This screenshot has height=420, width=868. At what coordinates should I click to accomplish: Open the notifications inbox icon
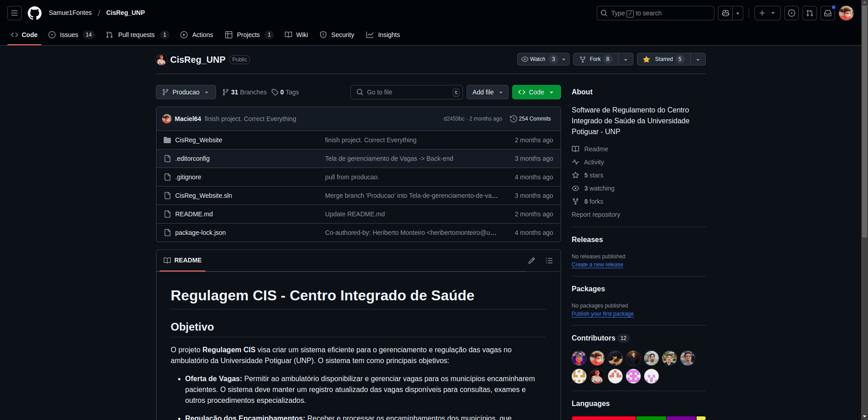(x=828, y=13)
